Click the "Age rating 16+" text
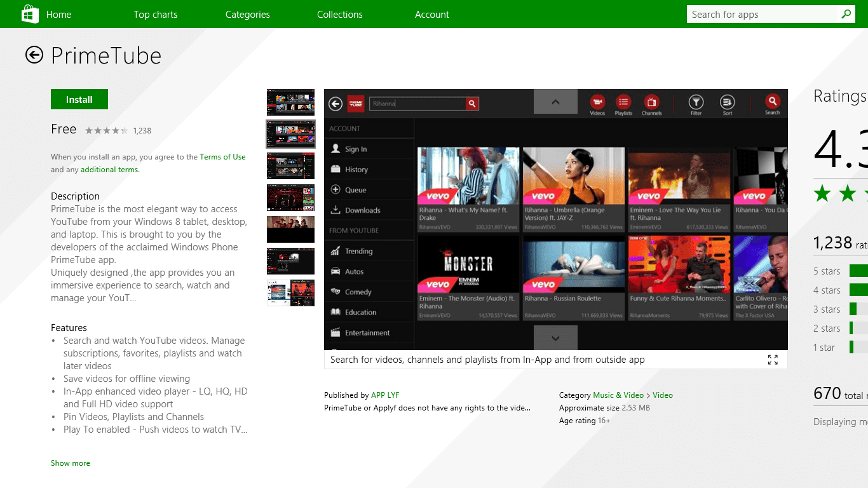The height and width of the screenshot is (488, 868). click(585, 421)
